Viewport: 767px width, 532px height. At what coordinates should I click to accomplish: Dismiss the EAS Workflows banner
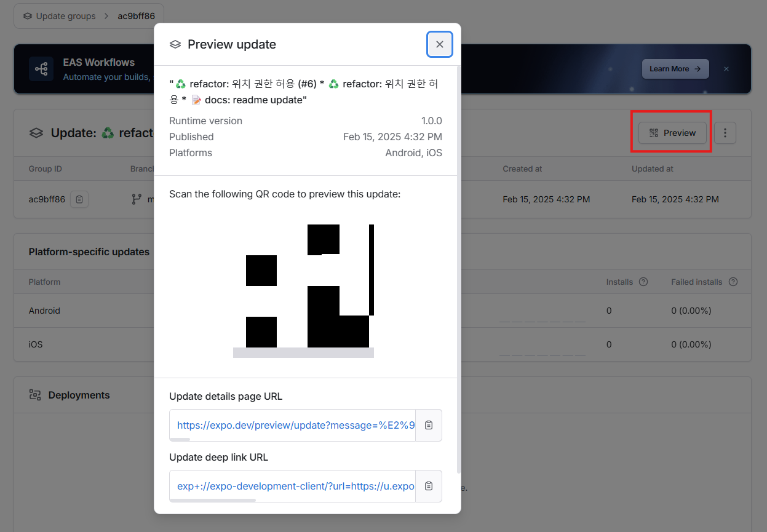click(x=726, y=69)
